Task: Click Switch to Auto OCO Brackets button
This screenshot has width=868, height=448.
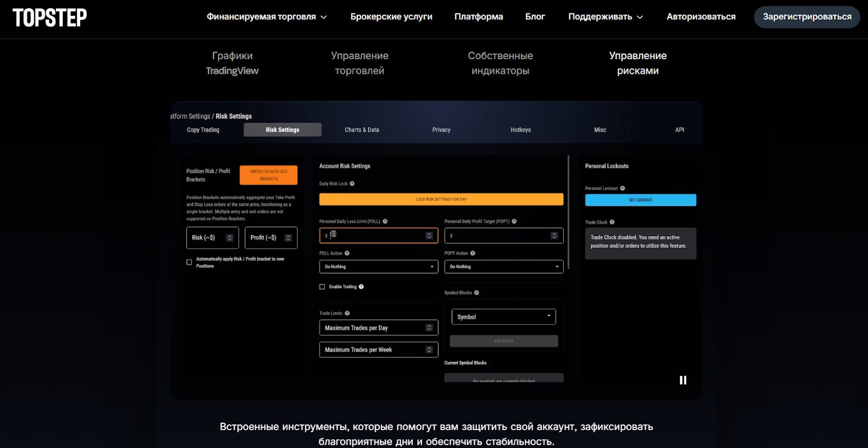Action: (269, 175)
